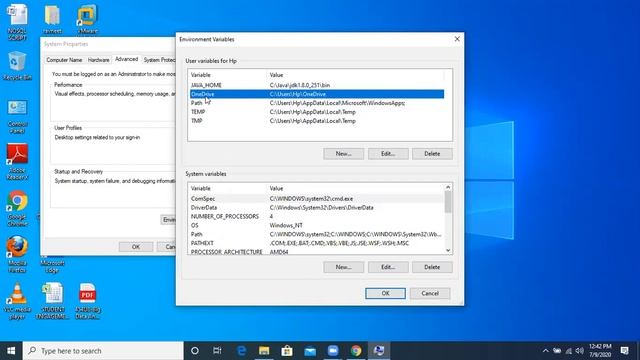Open the Action Center notifications icon
Image resolution: width=640 pixels, height=360 pixels.
[x=624, y=351]
